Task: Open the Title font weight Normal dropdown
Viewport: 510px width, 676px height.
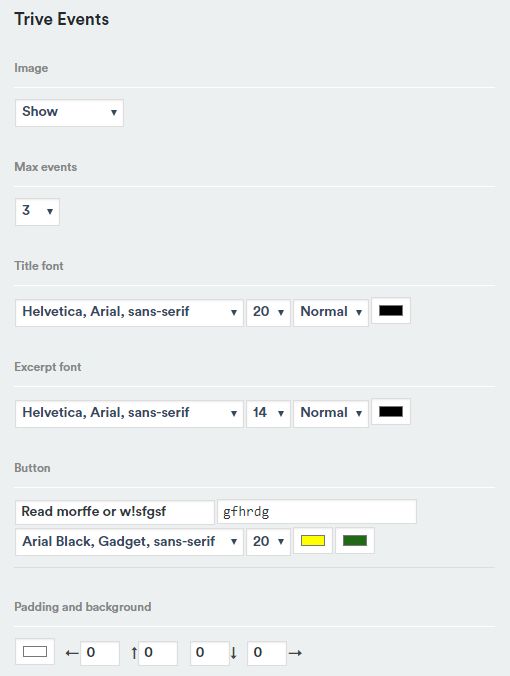Action: (331, 313)
